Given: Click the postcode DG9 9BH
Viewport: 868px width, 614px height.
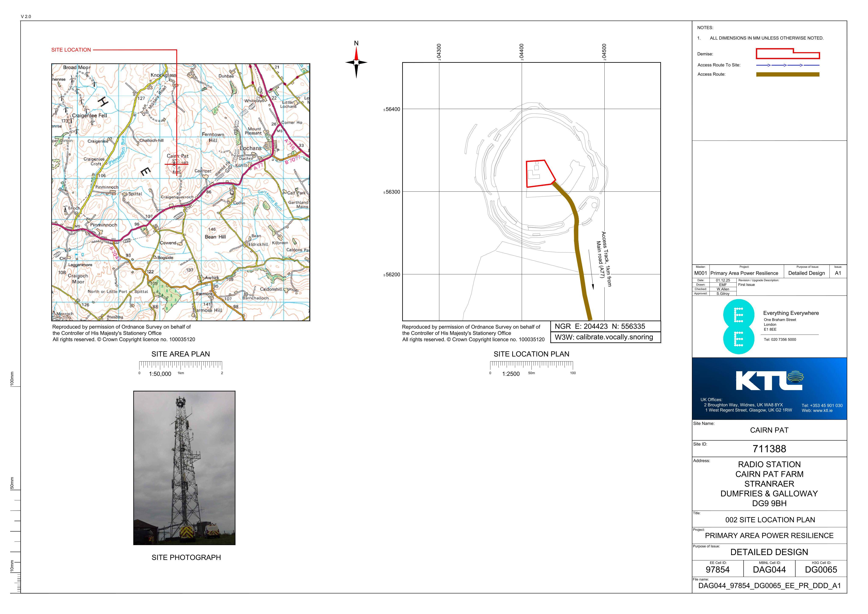Looking at the screenshot, I should (769, 503).
